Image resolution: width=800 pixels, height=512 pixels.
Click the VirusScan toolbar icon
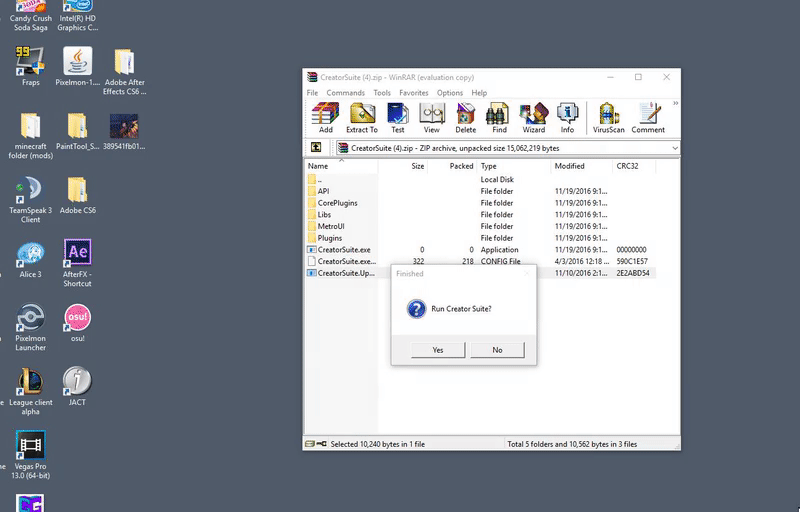[x=608, y=118]
